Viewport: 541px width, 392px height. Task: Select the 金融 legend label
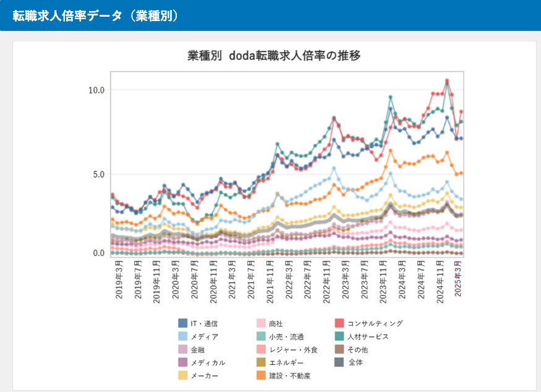198,350
